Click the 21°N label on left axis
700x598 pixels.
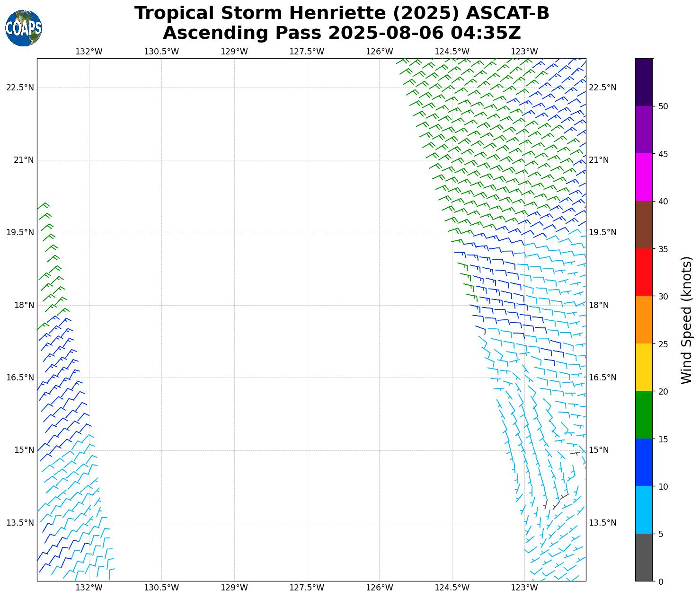click(24, 160)
